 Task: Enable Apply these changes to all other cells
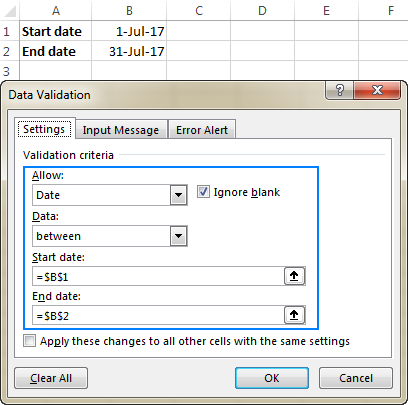click(x=29, y=341)
